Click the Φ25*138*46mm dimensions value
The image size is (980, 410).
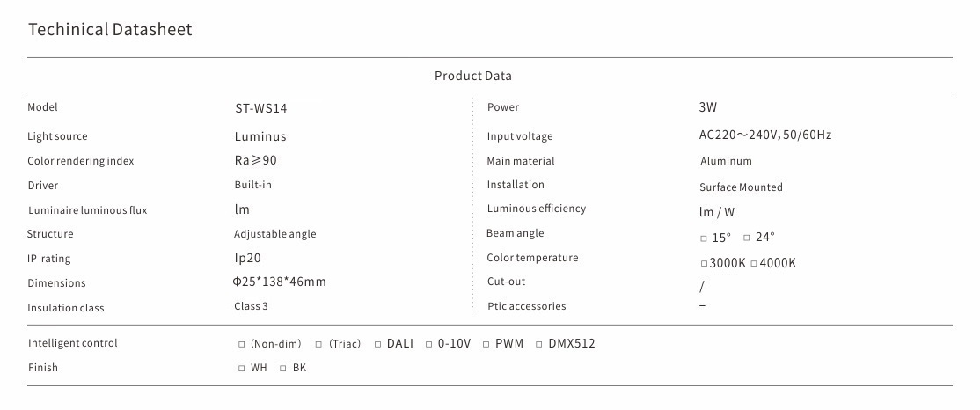tap(279, 282)
